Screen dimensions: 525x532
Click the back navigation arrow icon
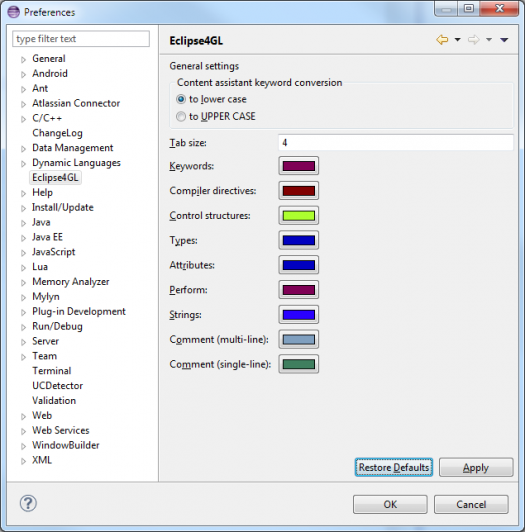click(x=442, y=40)
